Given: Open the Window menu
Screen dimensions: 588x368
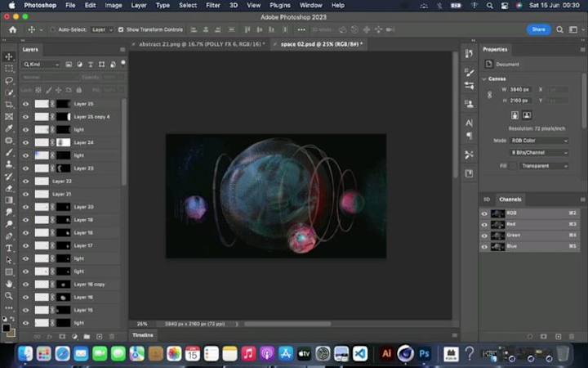Looking at the screenshot, I should pyautogui.click(x=311, y=5).
